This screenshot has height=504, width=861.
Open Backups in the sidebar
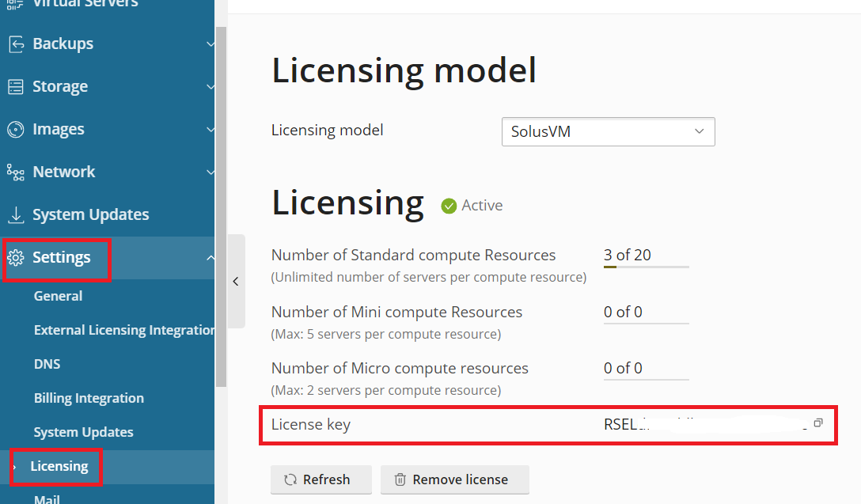tap(63, 44)
